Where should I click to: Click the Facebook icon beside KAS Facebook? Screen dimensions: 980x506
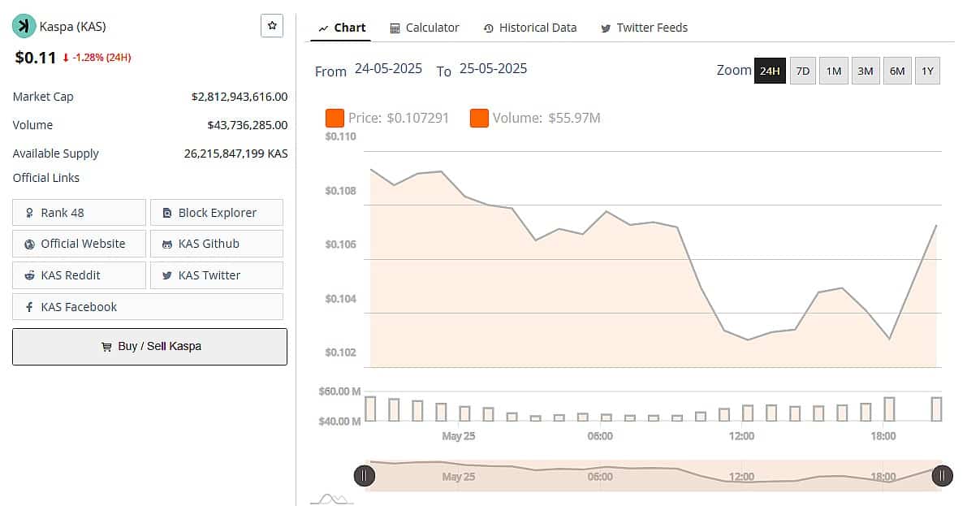pos(30,307)
